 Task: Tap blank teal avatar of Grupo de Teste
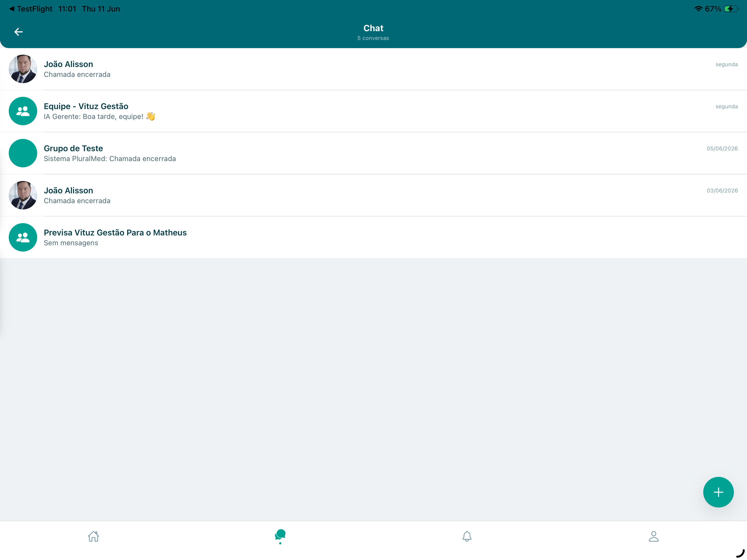[x=23, y=153]
